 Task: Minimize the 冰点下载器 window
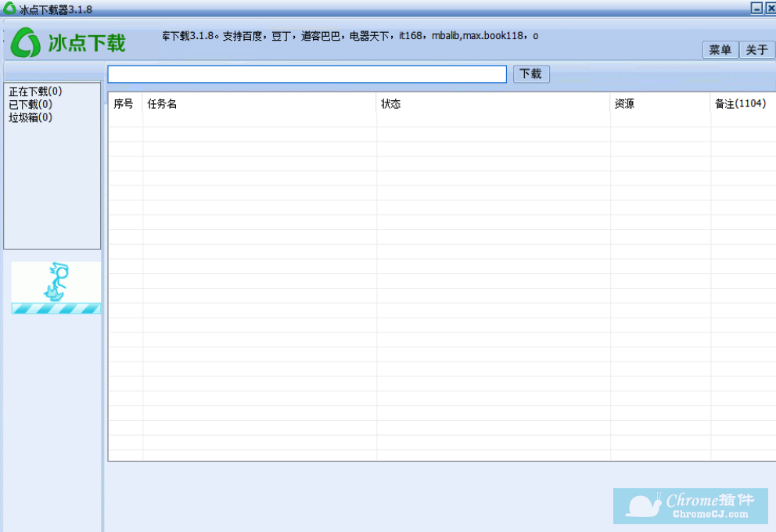[x=756, y=8]
